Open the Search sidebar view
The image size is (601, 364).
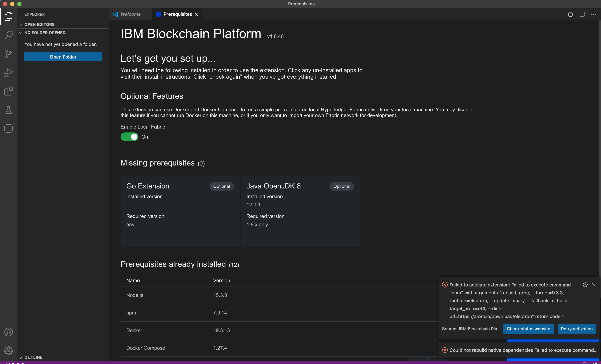(x=9, y=35)
